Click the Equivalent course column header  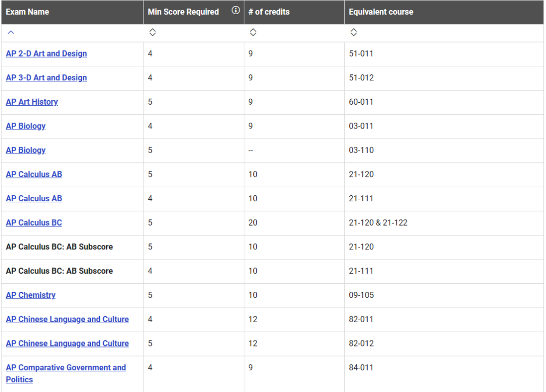[381, 12]
